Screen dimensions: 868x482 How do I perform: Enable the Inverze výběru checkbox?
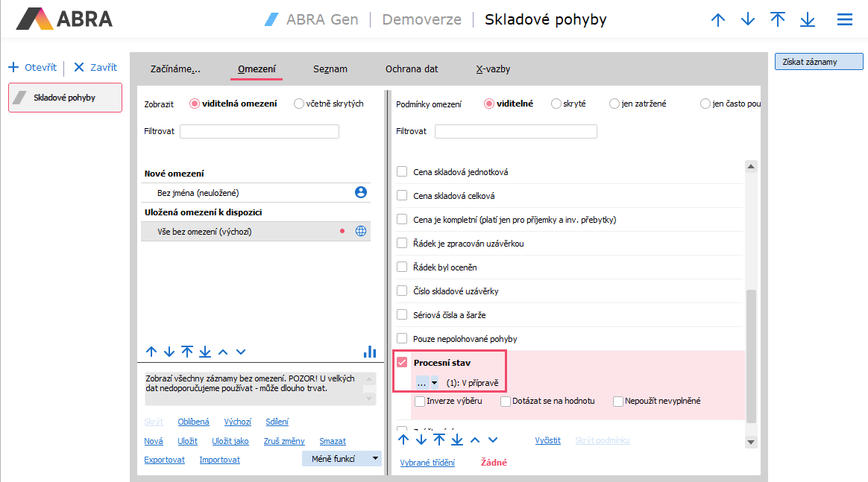click(x=420, y=401)
